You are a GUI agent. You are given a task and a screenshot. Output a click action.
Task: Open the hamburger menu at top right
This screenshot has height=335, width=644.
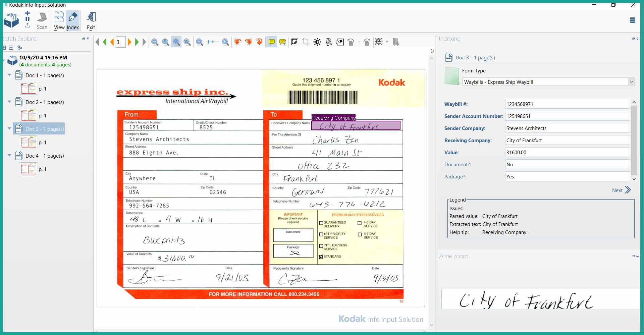click(632, 20)
